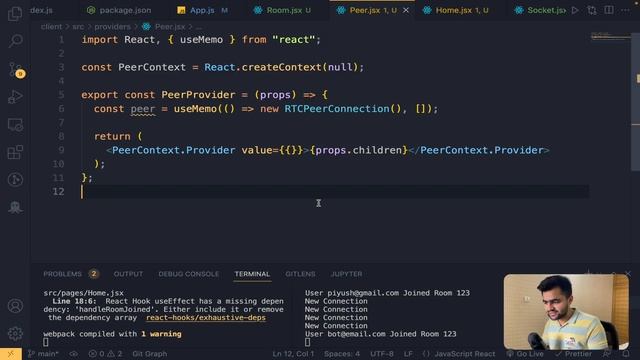
Task: Open react-hooks/exhaustive-deps link in terminal
Action: pos(206,318)
